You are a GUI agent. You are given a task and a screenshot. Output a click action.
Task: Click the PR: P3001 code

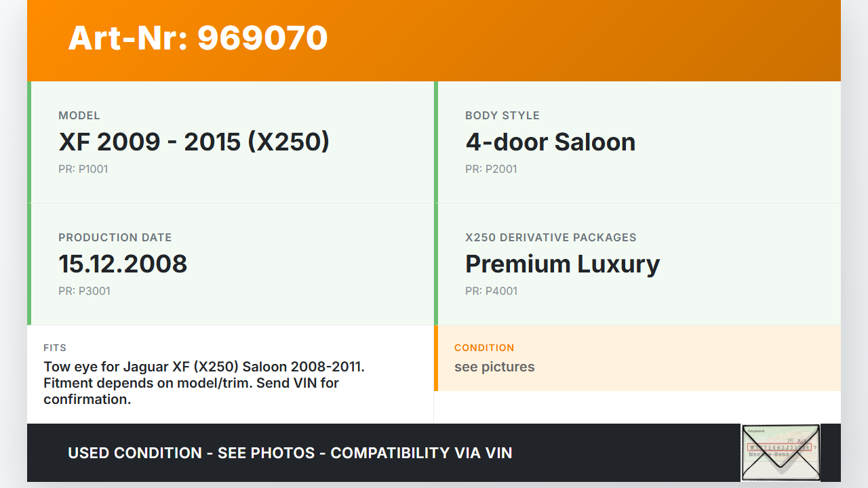pyautogui.click(x=84, y=291)
